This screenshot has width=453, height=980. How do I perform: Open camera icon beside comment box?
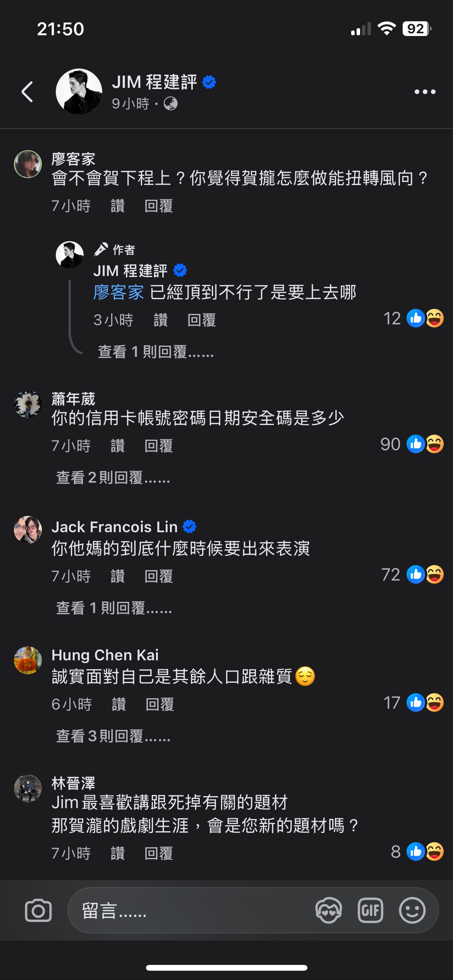click(x=38, y=910)
